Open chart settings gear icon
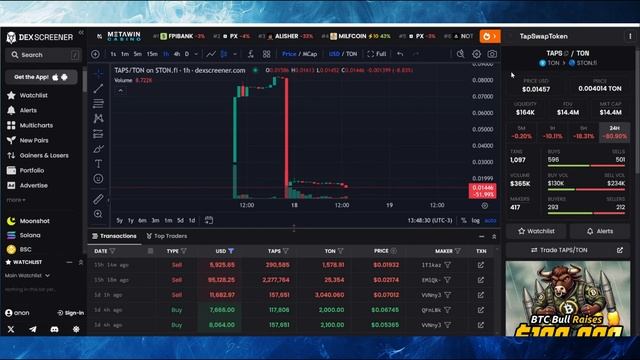This screenshot has width=640, height=360. 476,54
